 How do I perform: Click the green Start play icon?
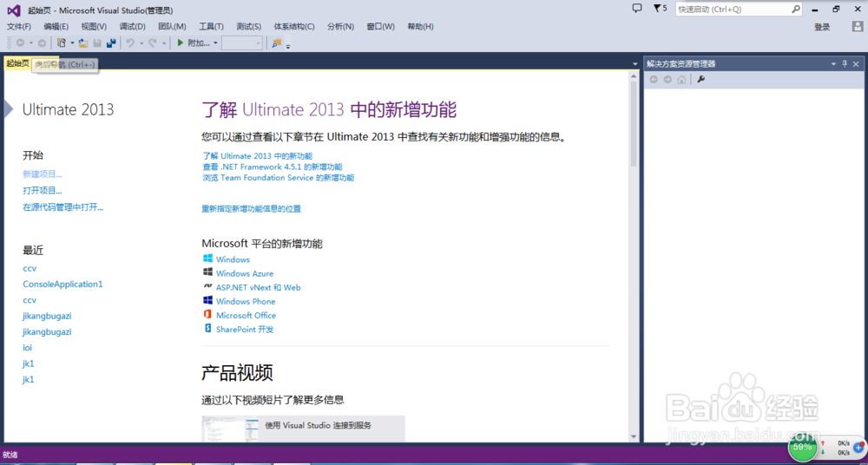pos(180,43)
